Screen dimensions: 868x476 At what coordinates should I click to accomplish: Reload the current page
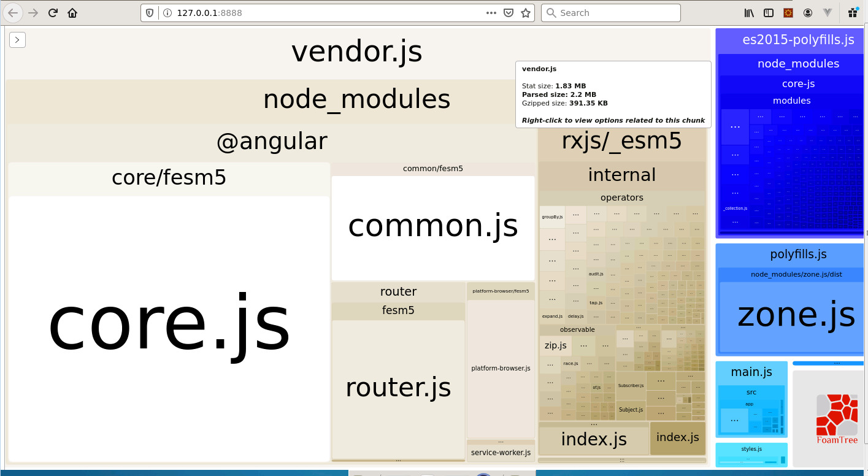(53, 13)
